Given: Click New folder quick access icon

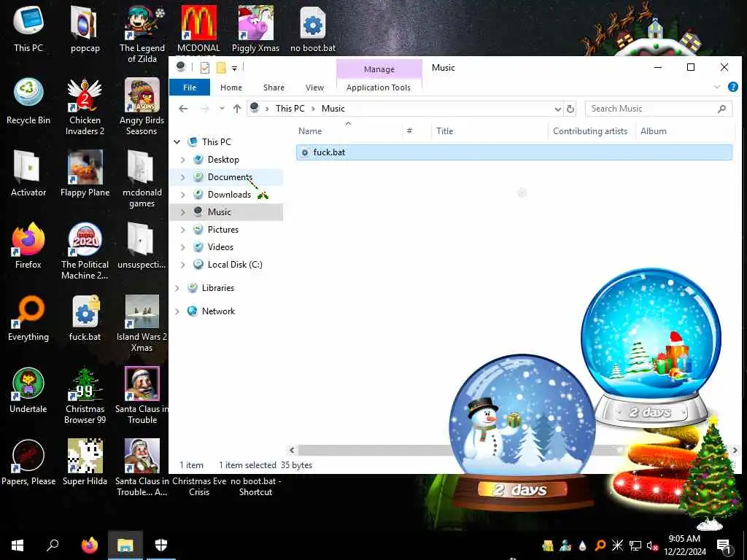Looking at the screenshot, I should click(221, 68).
